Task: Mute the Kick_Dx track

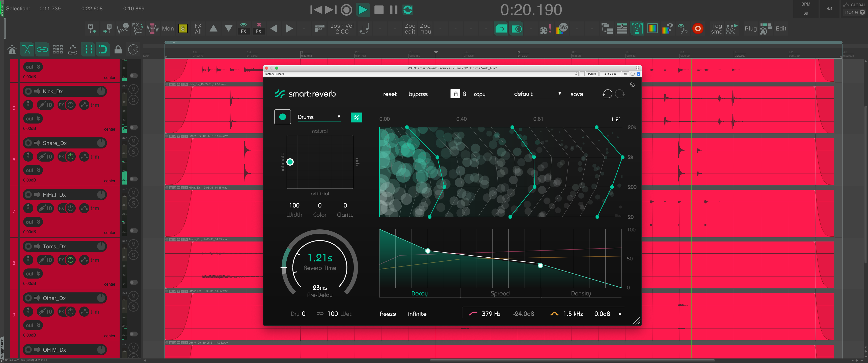Action: click(x=133, y=89)
